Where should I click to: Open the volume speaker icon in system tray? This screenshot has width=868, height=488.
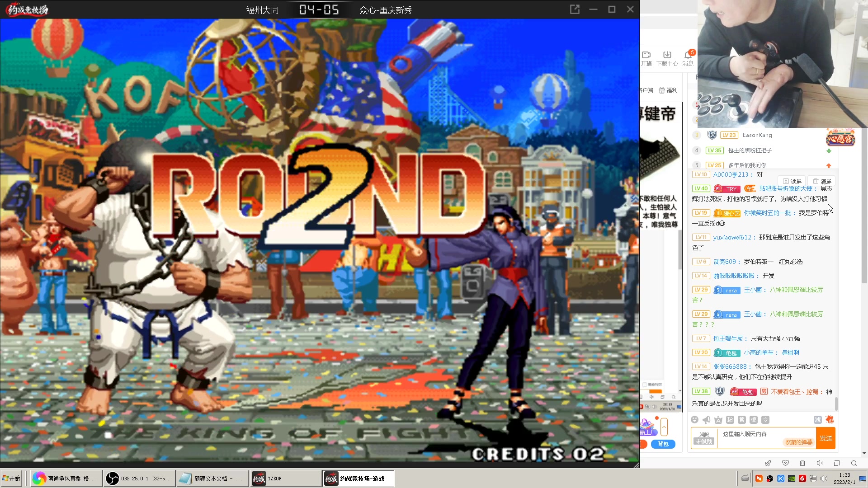click(824, 479)
